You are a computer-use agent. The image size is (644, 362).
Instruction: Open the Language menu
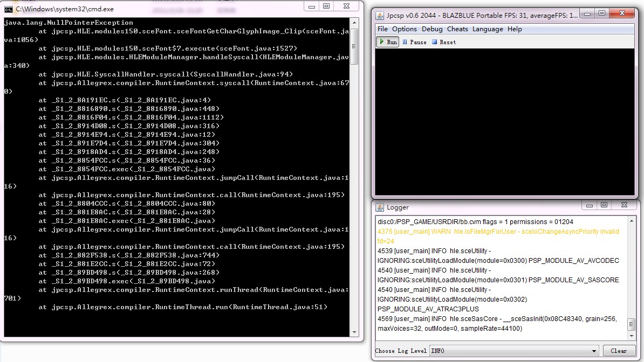[488, 29]
